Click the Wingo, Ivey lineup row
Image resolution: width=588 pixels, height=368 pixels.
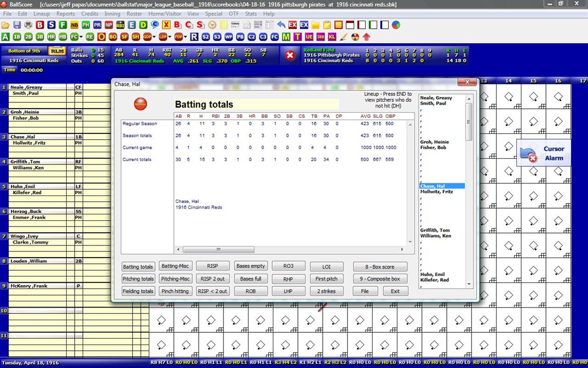[37, 236]
